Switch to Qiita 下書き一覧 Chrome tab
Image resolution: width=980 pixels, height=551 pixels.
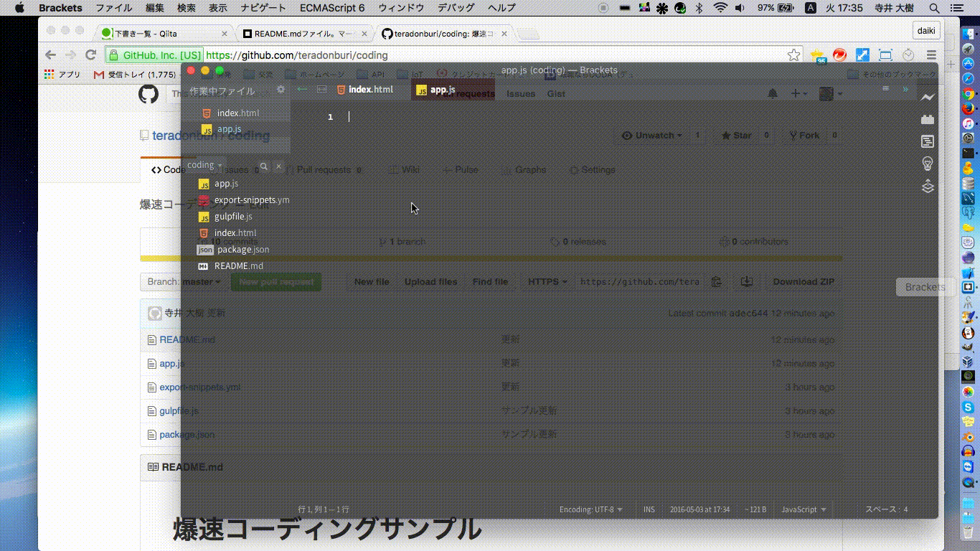(x=165, y=34)
